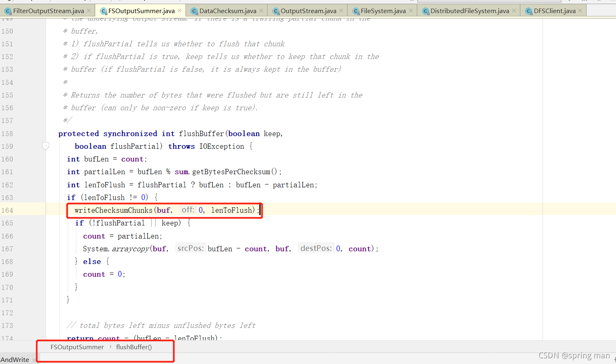Click the arraycopy method name
The image size is (616, 364).
pyautogui.click(x=131, y=249)
